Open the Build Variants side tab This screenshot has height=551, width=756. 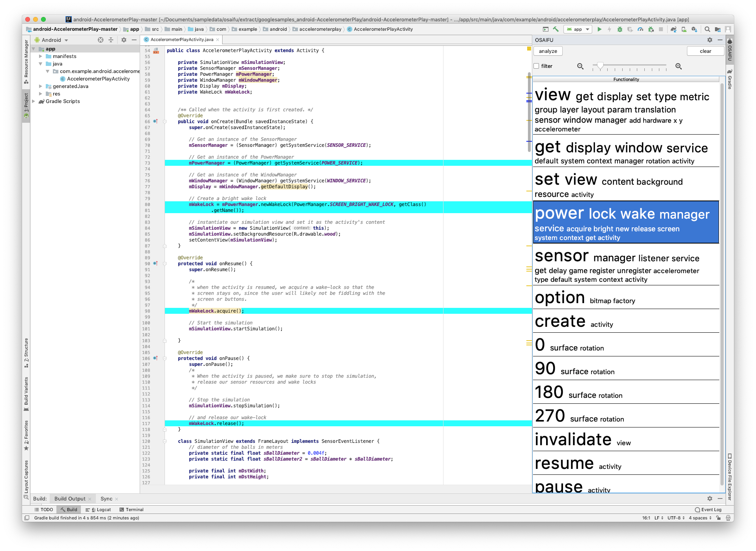tap(26, 394)
